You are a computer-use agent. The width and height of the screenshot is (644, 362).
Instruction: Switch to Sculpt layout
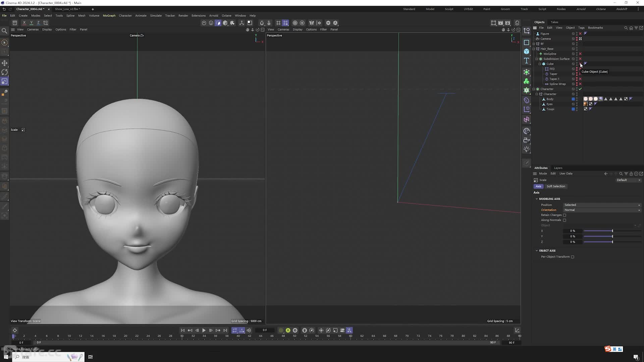[449, 9]
